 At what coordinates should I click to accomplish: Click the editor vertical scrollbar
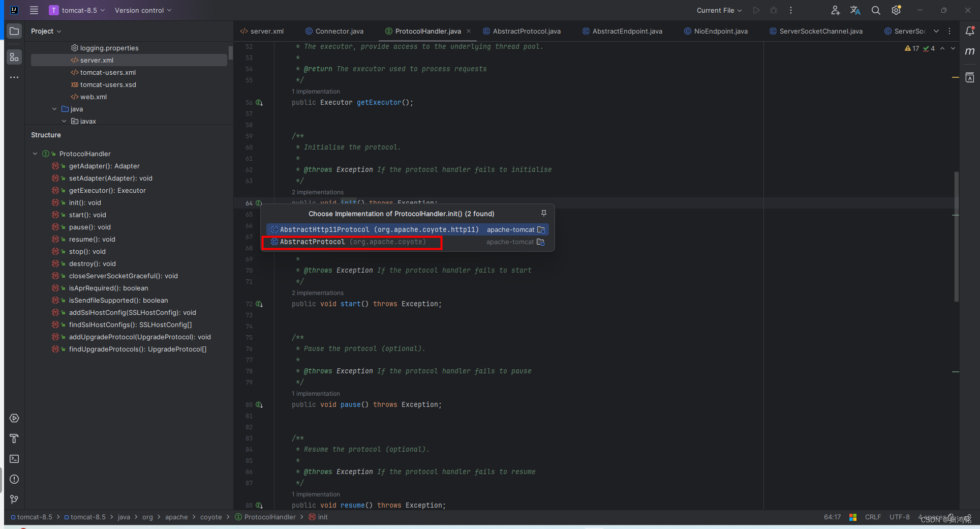956,237
